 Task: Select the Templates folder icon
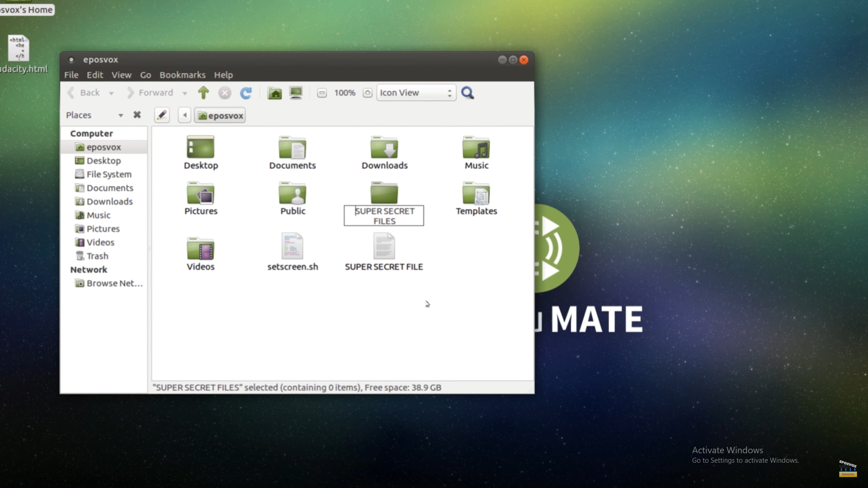476,193
